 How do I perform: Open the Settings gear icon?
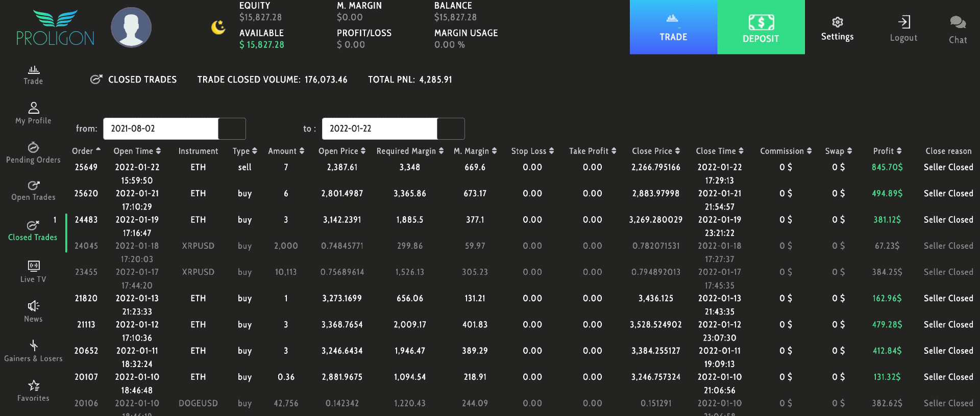[x=837, y=22]
